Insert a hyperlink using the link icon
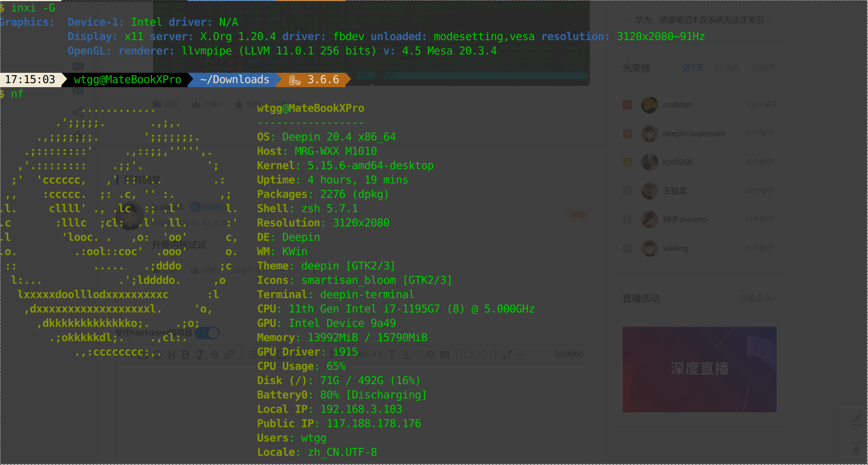 coord(229,355)
